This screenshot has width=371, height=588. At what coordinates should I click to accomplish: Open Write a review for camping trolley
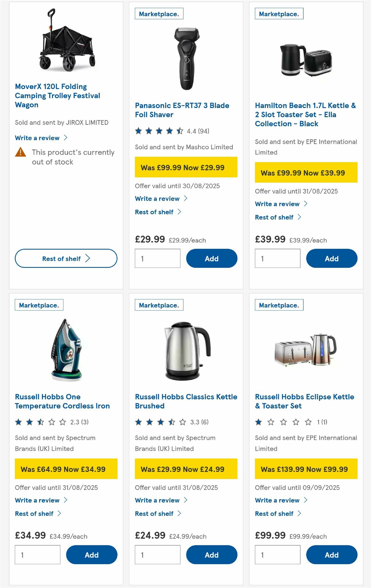[38, 138]
